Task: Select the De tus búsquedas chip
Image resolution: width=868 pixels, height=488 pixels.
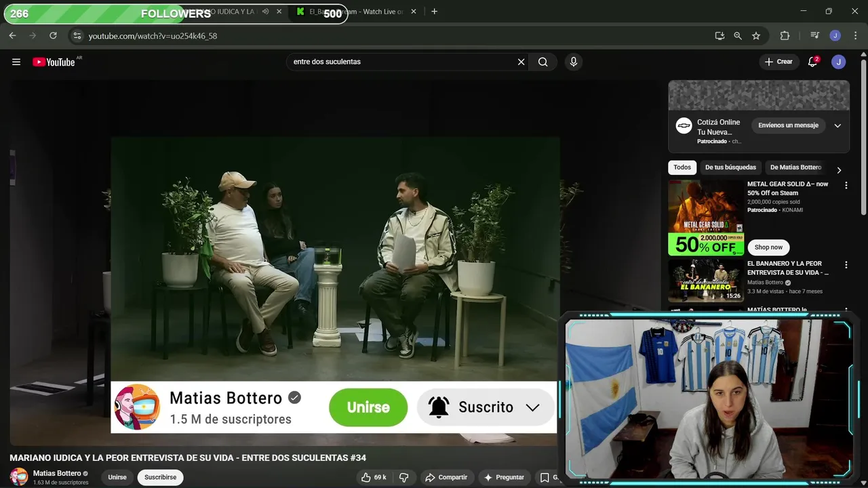Action: click(x=730, y=167)
